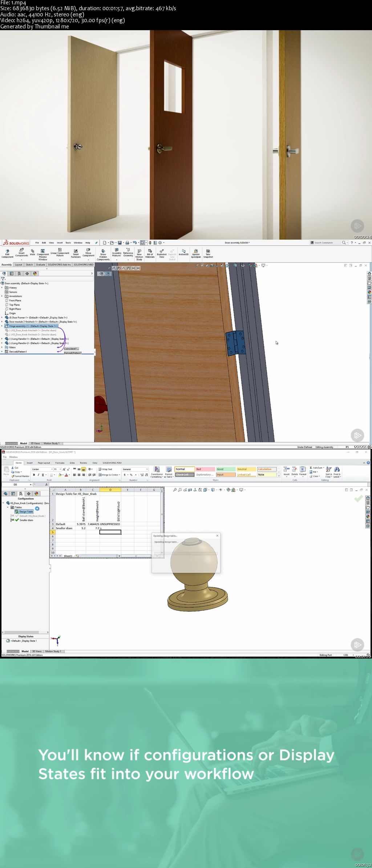Screen dimensions: 372x868
Task: Click Show Hidden Components
Action: 103,255
